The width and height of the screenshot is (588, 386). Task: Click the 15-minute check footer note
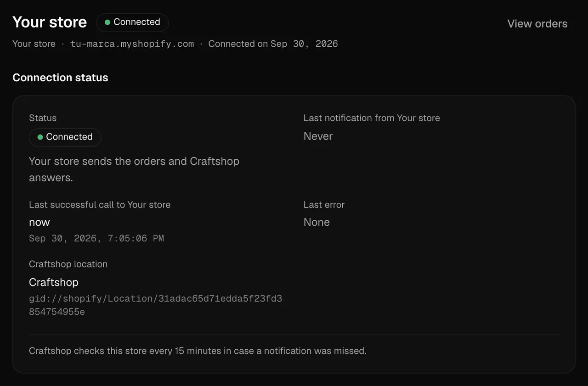(x=198, y=351)
